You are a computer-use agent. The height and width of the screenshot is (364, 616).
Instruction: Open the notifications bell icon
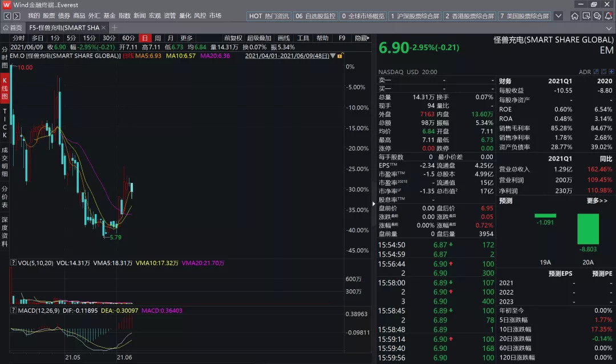[x=608, y=17]
